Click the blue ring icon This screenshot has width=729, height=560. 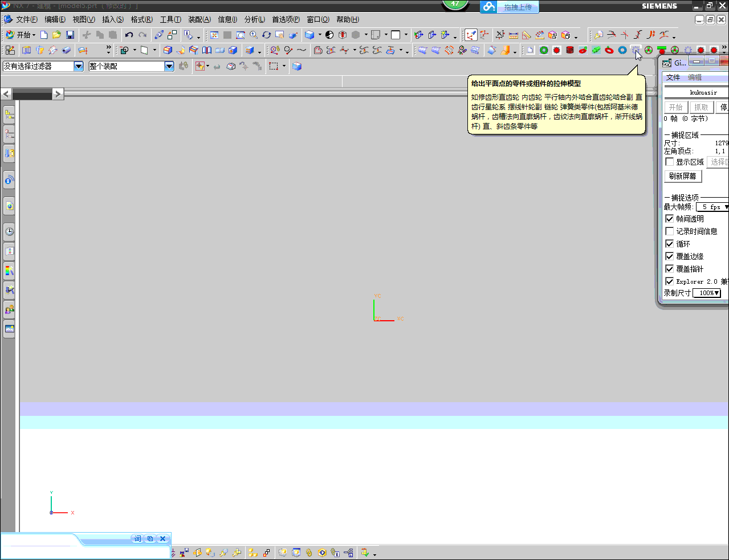tap(622, 50)
